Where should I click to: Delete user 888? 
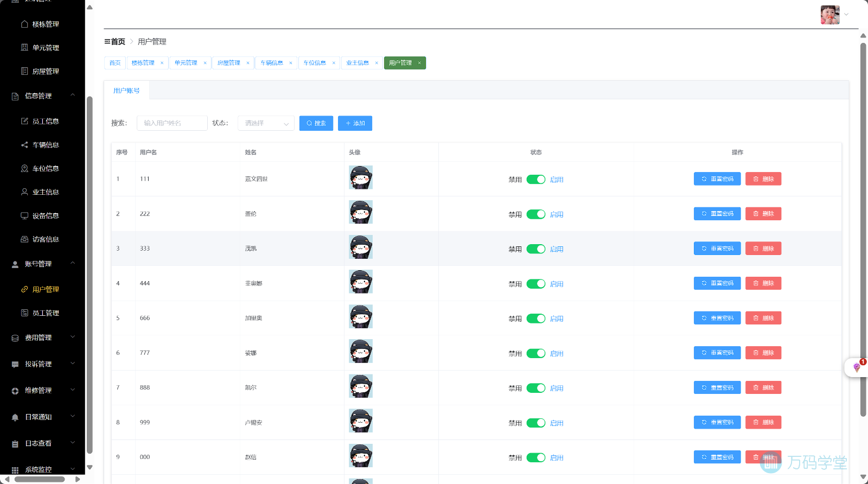763,387
